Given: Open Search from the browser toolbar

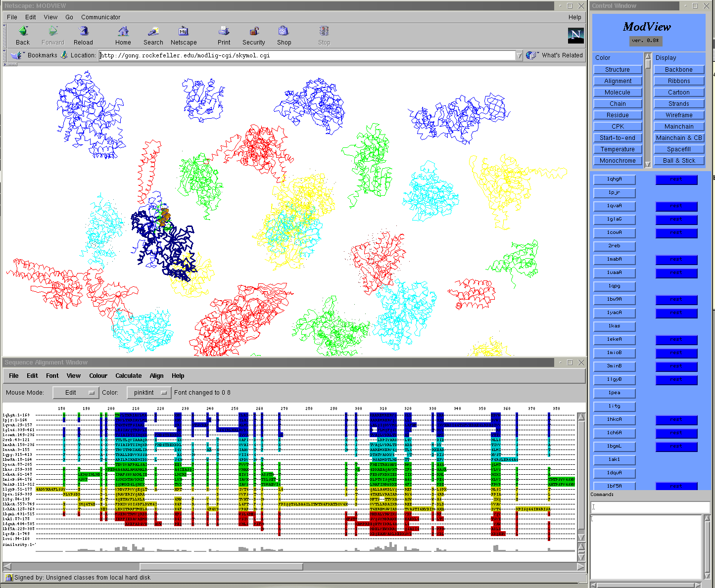Looking at the screenshot, I should tap(153, 32).
